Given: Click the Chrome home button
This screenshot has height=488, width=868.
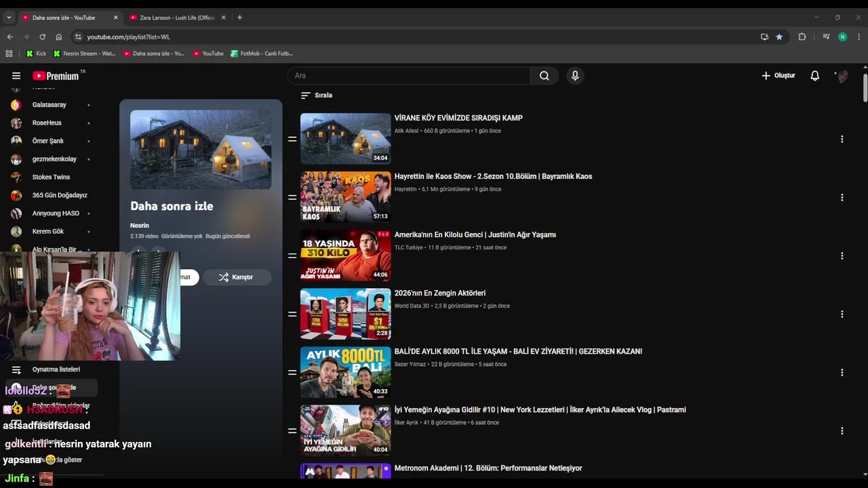Looking at the screenshot, I should click(59, 37).
